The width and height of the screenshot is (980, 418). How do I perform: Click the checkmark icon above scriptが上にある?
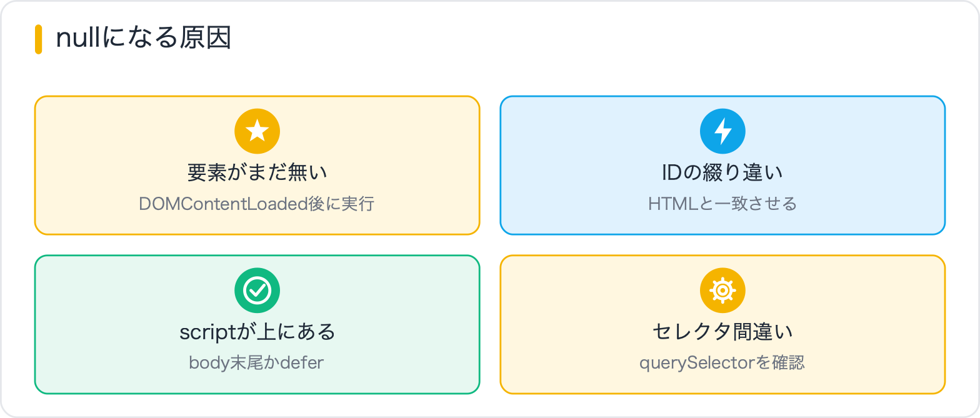(x=257, y=291)
